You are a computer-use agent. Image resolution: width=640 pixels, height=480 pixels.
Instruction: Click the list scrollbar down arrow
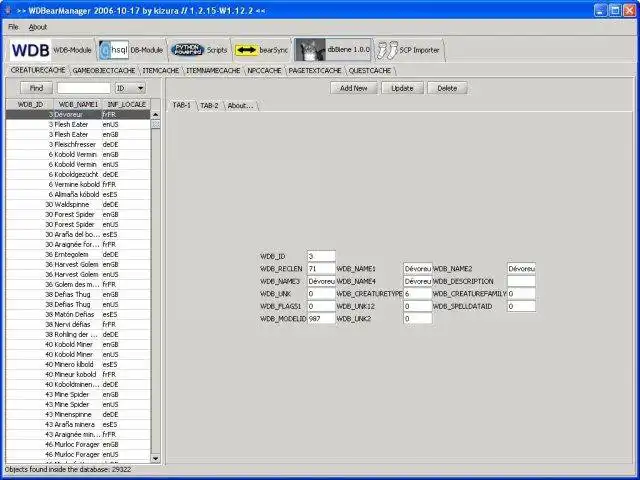click(156, 458)
